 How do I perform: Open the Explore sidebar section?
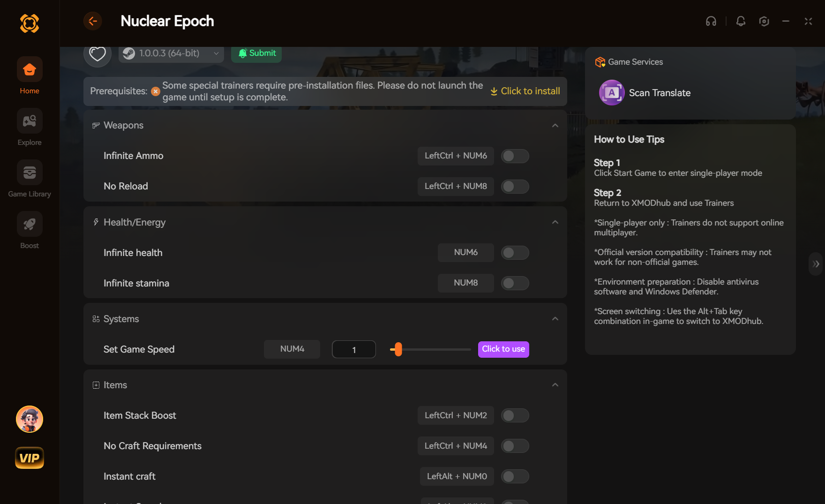[30, 128]
